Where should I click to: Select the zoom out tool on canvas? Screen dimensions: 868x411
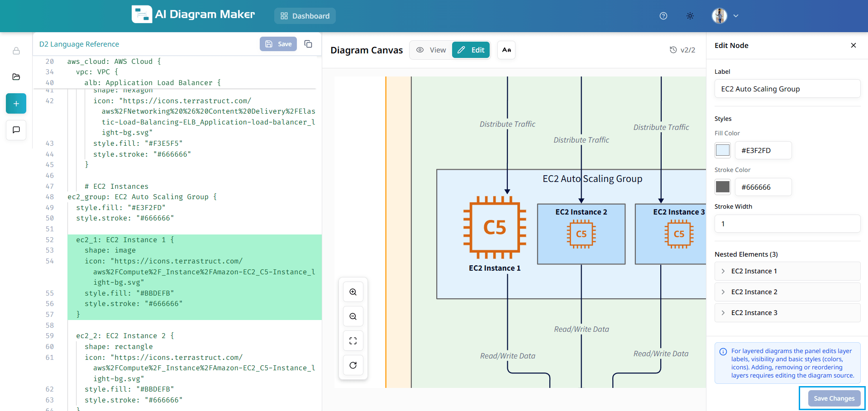(x=353, y=316)
